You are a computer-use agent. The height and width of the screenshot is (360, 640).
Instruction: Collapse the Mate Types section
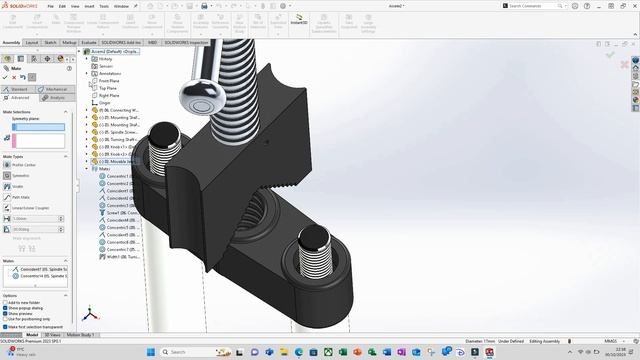pos(65,157)
